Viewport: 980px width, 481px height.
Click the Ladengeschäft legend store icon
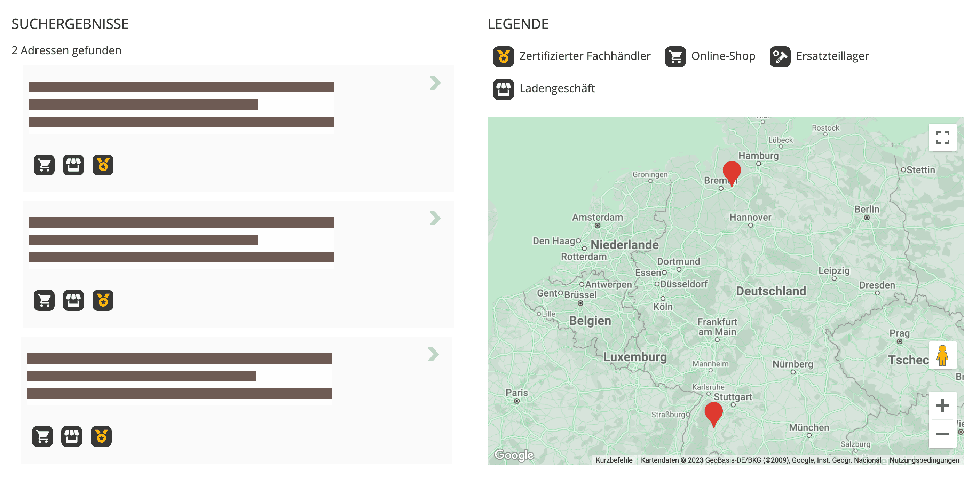pos(503,89)
